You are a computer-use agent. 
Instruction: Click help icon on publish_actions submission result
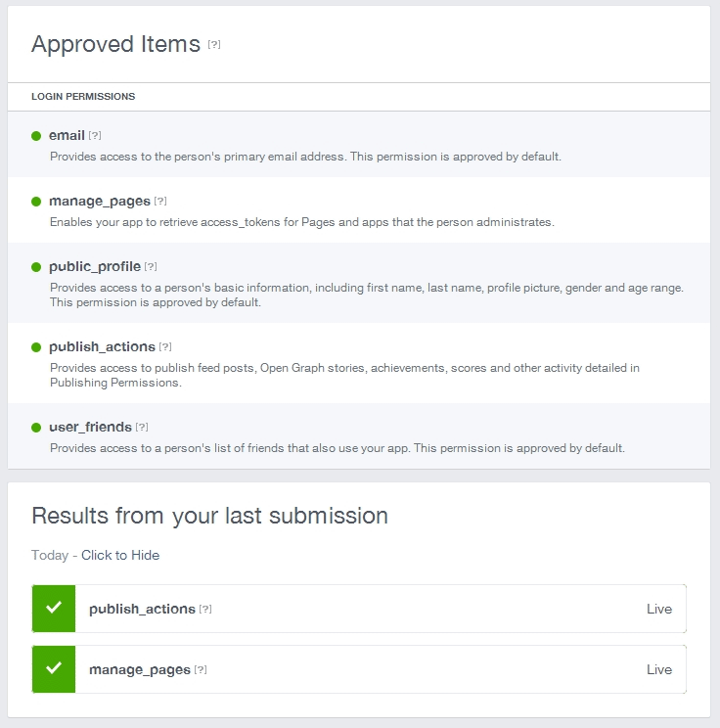tap(205, 609)
